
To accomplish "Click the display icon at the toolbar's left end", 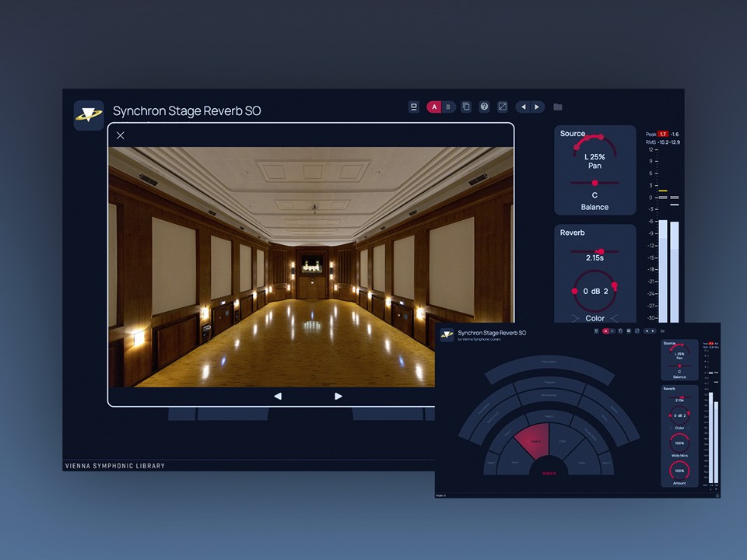I will 413,107.
